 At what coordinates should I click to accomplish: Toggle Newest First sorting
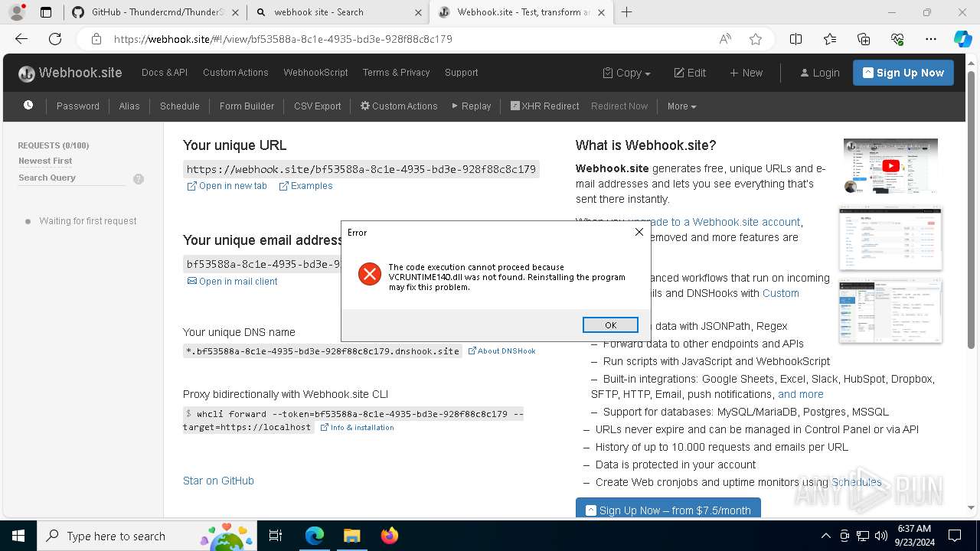45,161
